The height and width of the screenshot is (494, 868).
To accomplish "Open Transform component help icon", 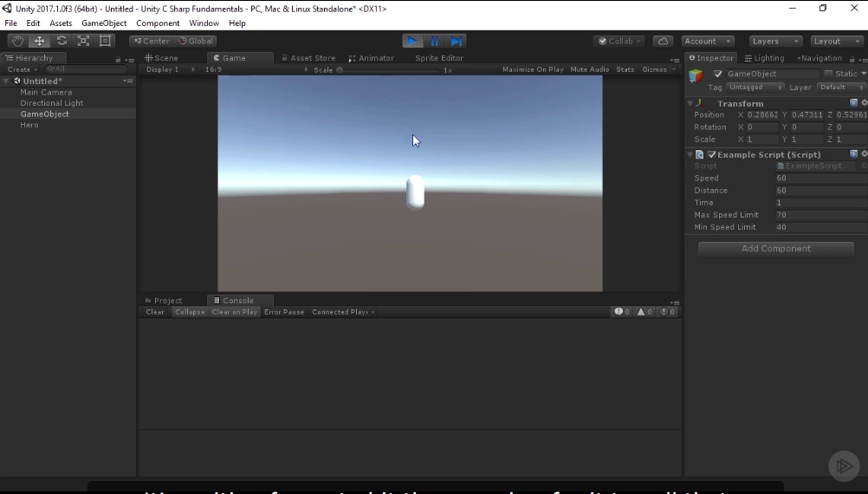I will [x=853, y=103].
